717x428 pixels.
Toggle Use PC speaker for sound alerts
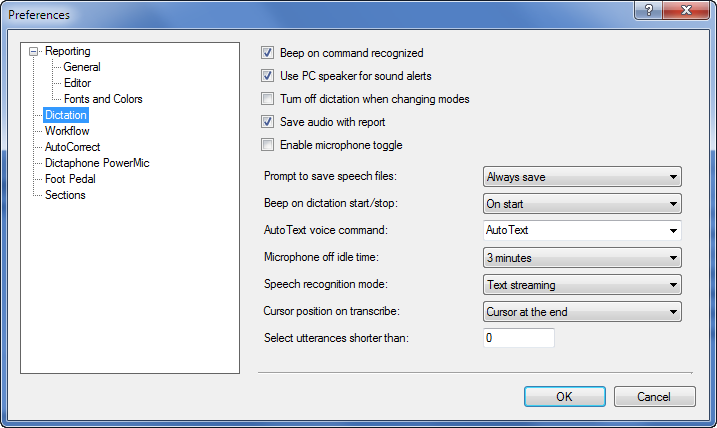pos(268,75)
